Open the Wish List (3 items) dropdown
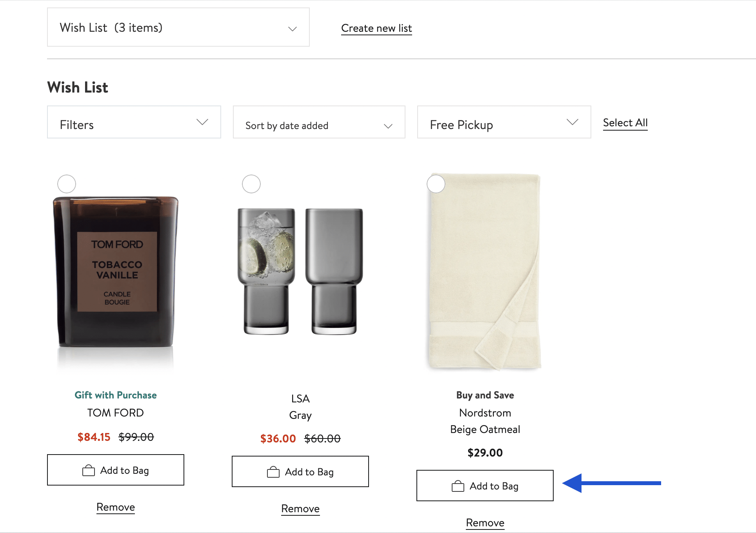The width and height of the screenshot is (756, 533). coord(178,27)
